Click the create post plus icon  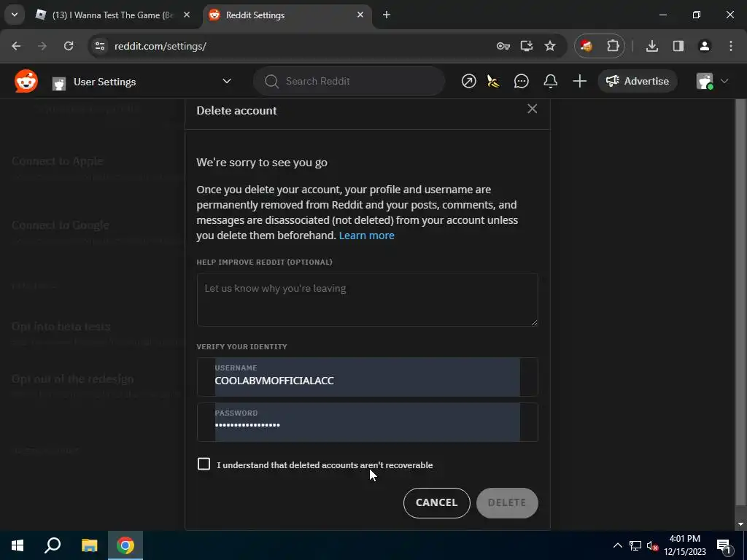pos(579,82)
